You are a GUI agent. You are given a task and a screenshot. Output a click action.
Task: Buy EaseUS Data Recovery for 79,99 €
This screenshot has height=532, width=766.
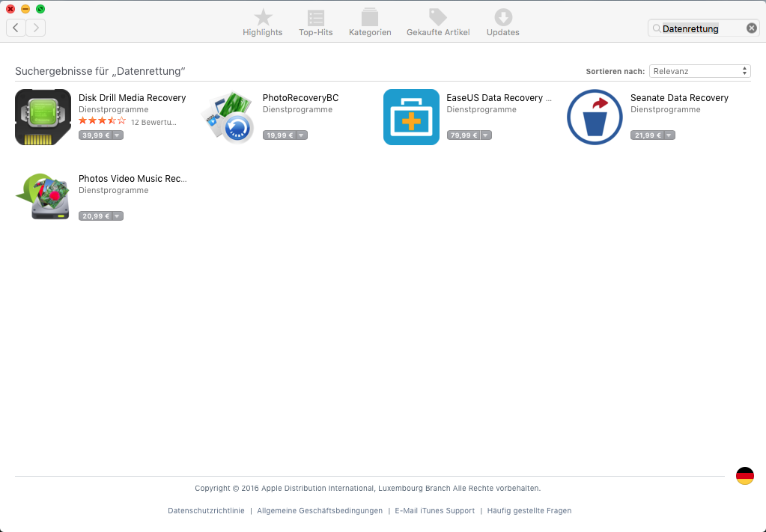[x=463, y=135]
